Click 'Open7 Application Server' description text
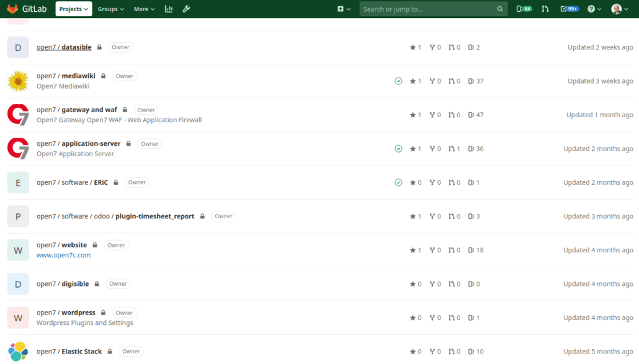Screen dimensions: 639x364 coord(75,154)
